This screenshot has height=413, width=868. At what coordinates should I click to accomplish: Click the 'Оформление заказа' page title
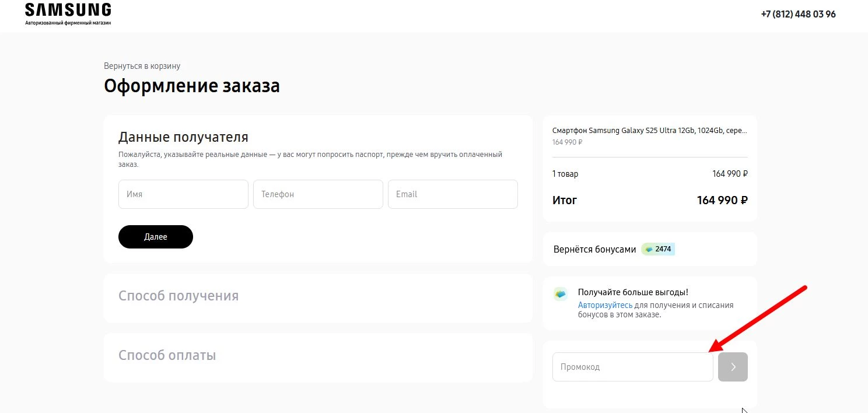click(x=192, y=86)
